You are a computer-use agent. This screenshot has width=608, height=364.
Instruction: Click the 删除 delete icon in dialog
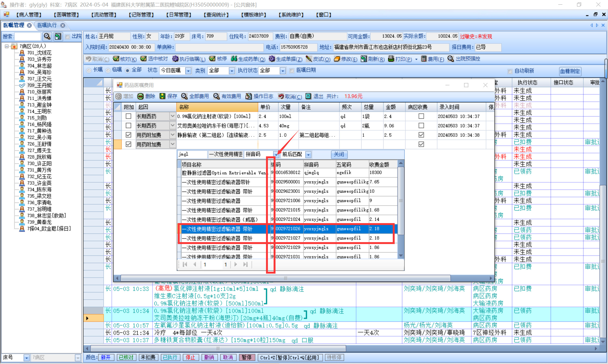tap(141, 96)
